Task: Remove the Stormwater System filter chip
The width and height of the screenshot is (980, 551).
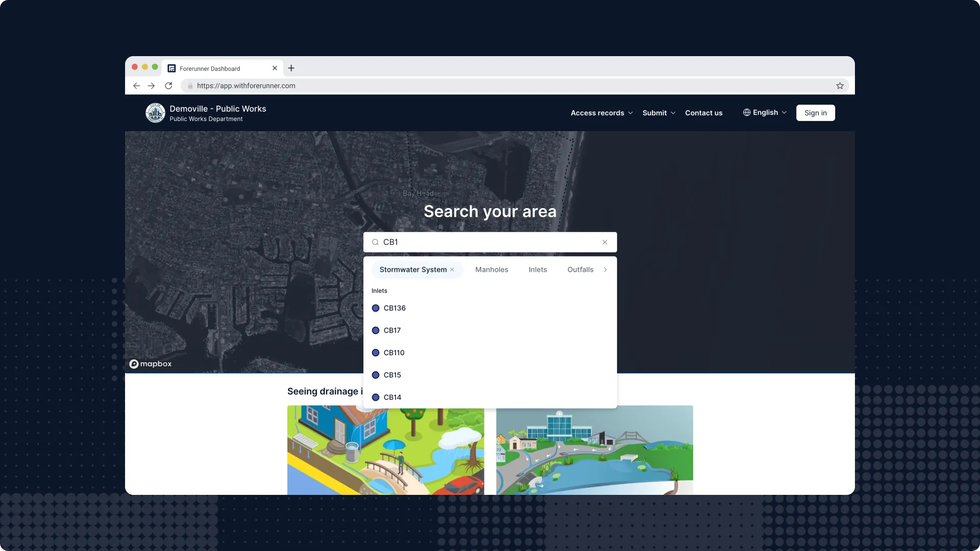Action: (452, 270)
